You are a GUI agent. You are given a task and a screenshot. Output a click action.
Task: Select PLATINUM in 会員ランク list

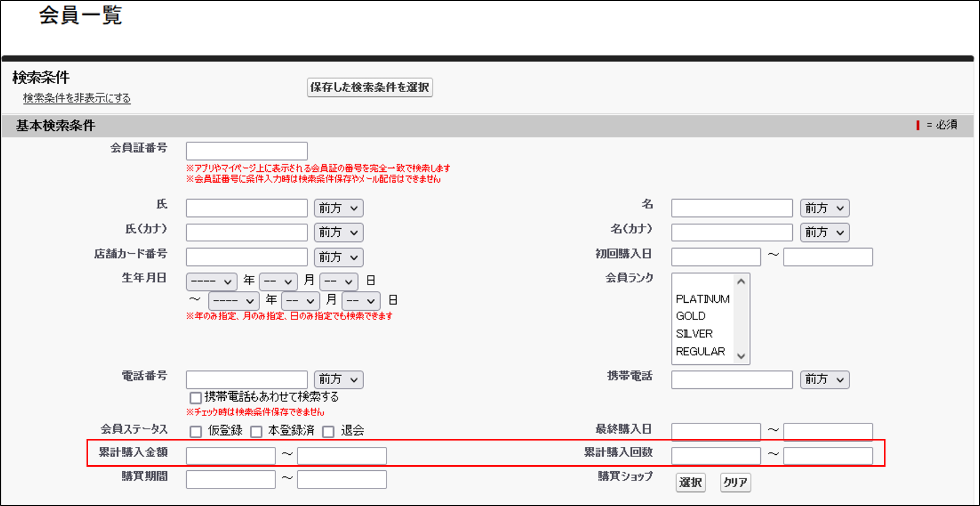point(703,299)
